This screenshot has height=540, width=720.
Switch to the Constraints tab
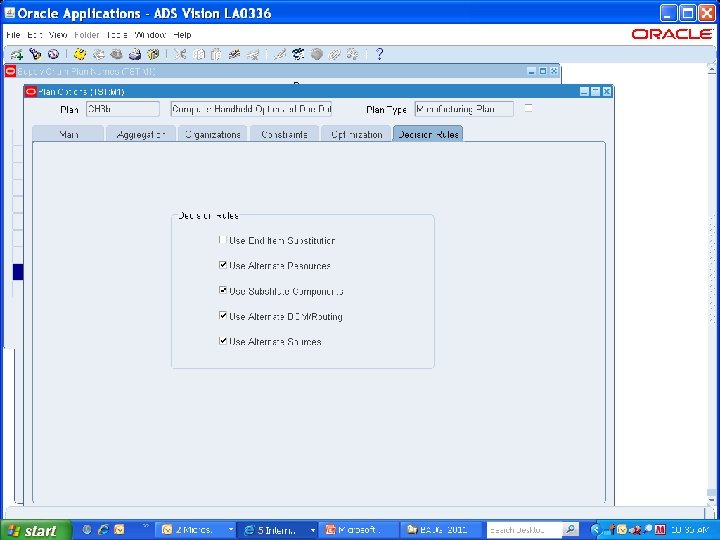click(x=284, y=134)
